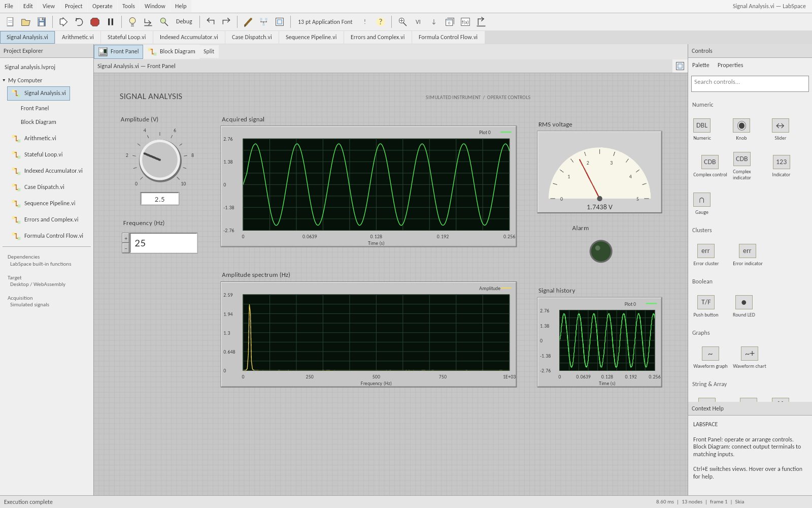812x508 pixels.
Task: Click the zoom-in magnifier icon
Action: click(x=402, y=22)
